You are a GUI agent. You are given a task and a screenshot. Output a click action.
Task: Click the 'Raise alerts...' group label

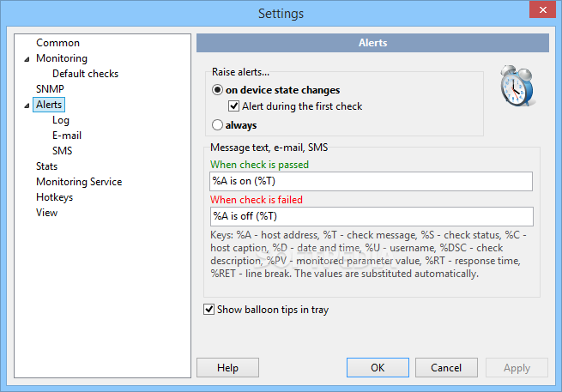[x=240, y=72]
